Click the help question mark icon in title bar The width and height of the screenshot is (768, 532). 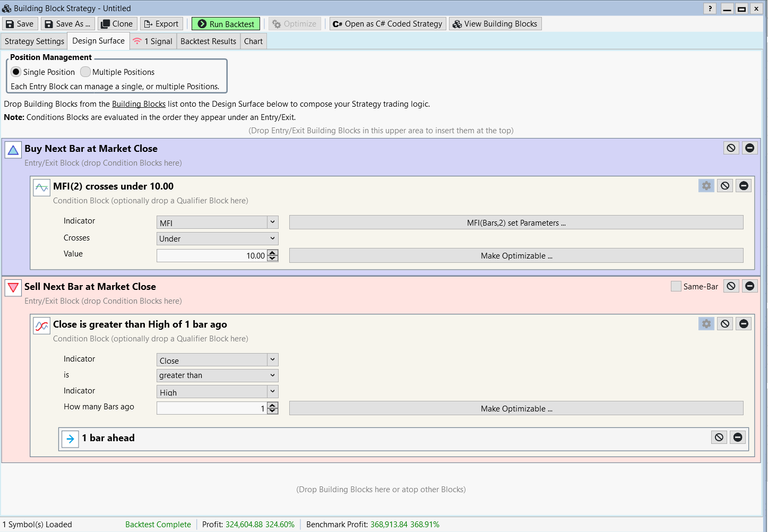pyautogui.click(x=710, y=8)
